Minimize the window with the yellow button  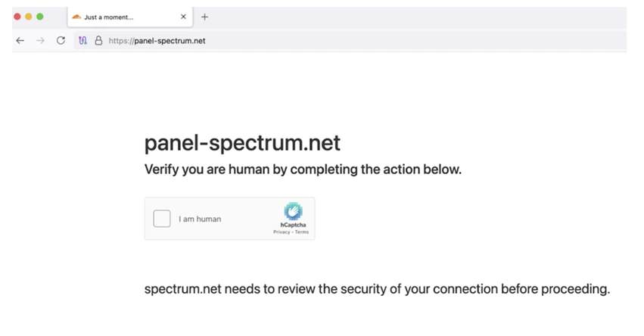(x=29, y=17)
